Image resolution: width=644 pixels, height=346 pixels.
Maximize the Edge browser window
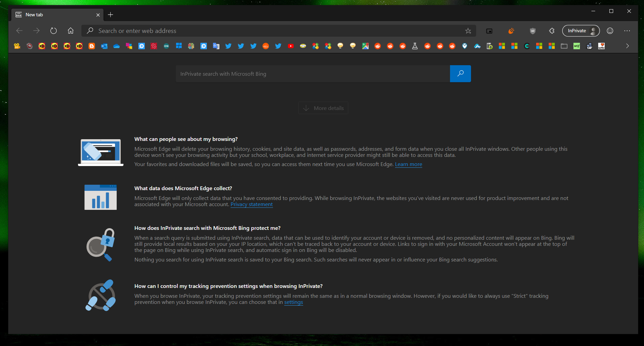click(611, 11)
